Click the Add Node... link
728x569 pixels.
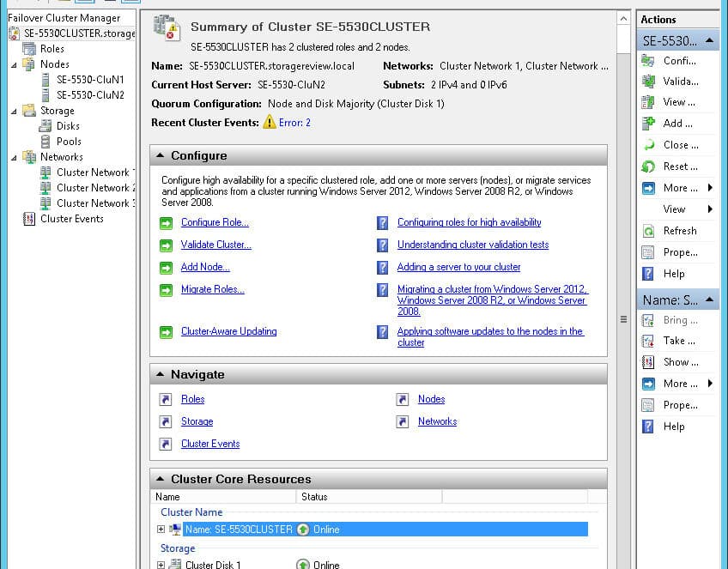(x=205, y=267)
